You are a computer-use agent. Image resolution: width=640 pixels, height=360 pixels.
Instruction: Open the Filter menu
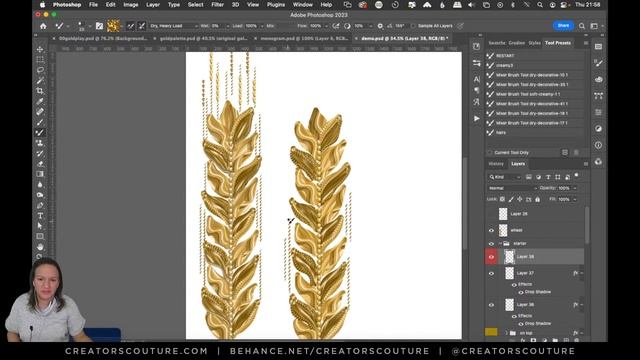(217, 4)
